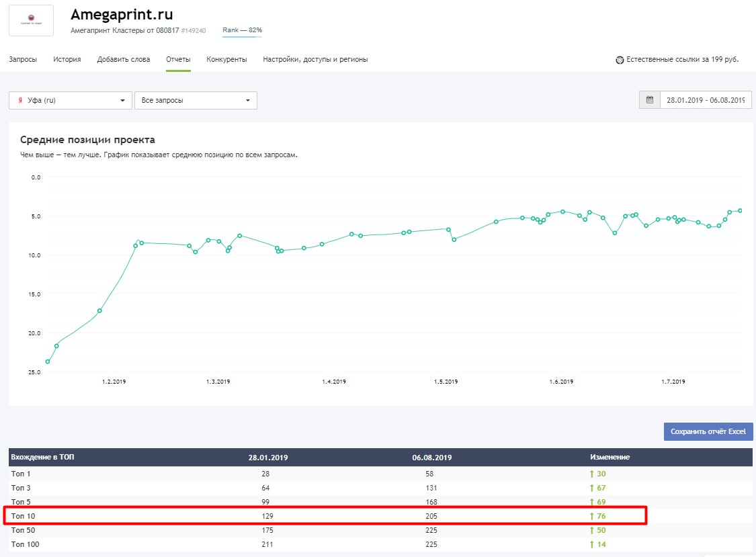
Task: Click the calendar icon by date range
Action: point(649,100)
